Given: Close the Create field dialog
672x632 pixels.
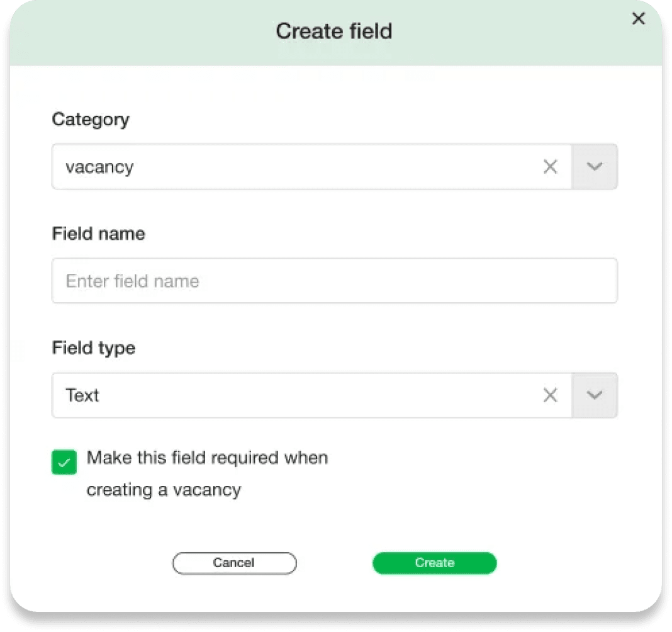Looking at the screenshot, I should click(638, 18).
